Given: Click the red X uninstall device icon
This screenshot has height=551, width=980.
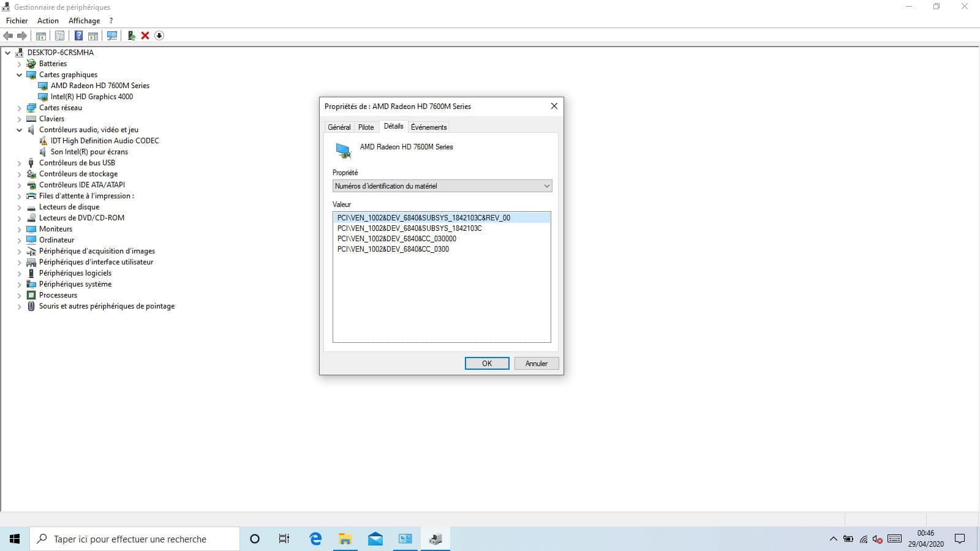Looking at the screenshot, I should click(145, 36).
